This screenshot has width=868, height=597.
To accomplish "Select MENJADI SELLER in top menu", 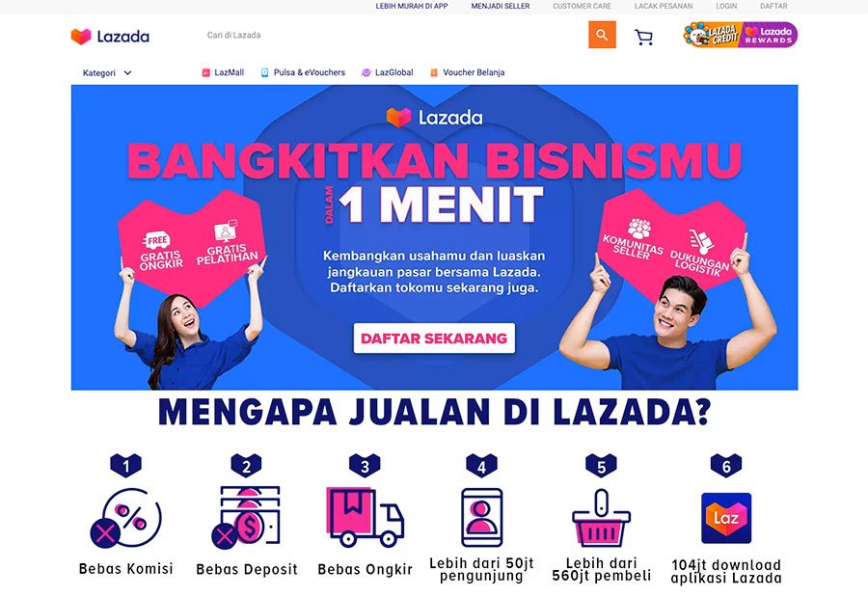I will 501,6.
